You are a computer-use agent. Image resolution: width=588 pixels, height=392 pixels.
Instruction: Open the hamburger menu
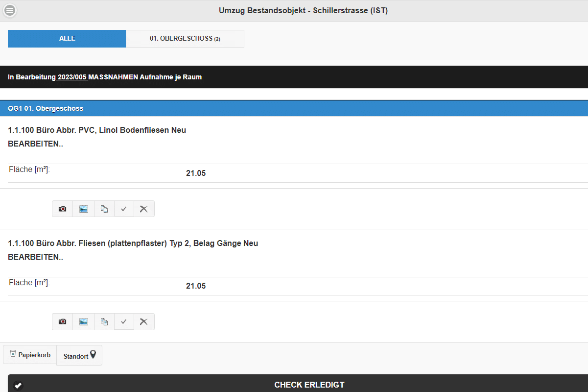tap(10, 10)
